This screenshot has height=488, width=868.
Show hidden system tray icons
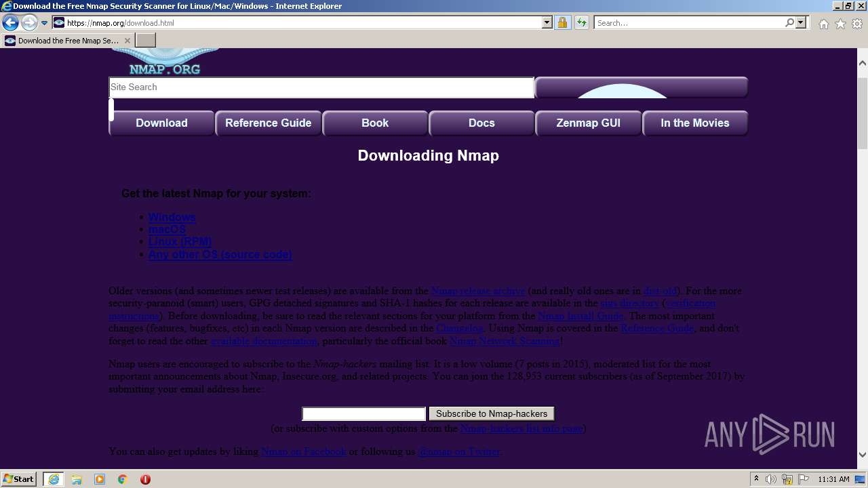[x=756, y=479]
